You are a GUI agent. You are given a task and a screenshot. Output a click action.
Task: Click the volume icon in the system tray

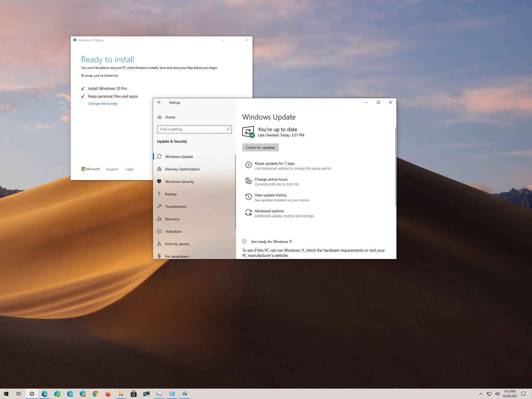(497, 394)
